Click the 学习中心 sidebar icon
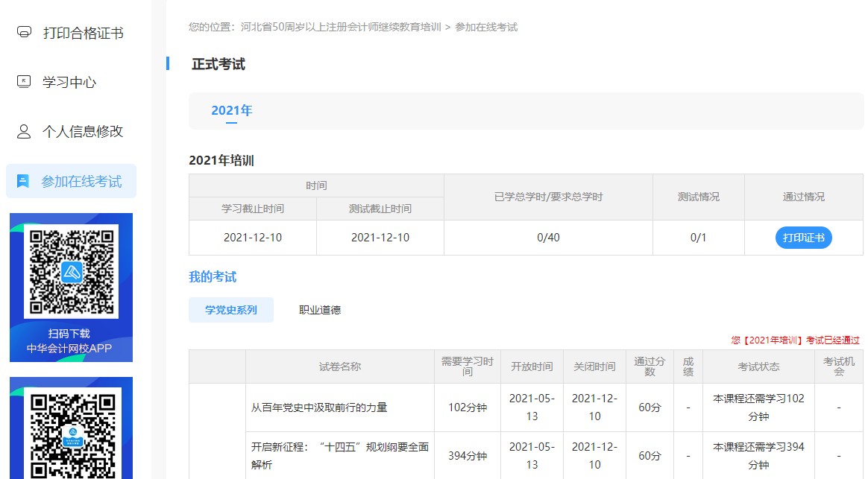 tap(23, 82)
